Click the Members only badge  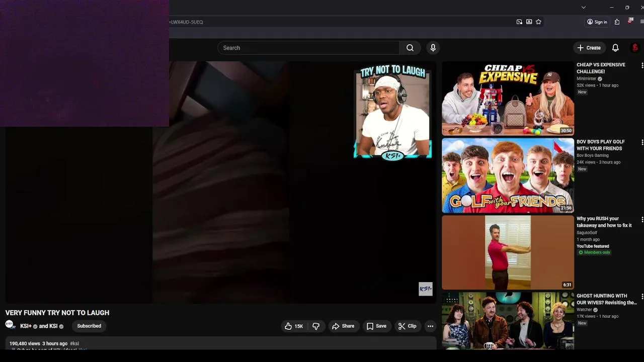594,252
